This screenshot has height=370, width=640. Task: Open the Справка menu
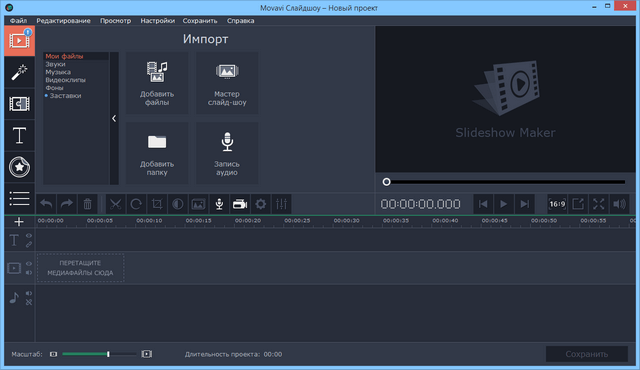pyautogui.click(x=240, y=21)
